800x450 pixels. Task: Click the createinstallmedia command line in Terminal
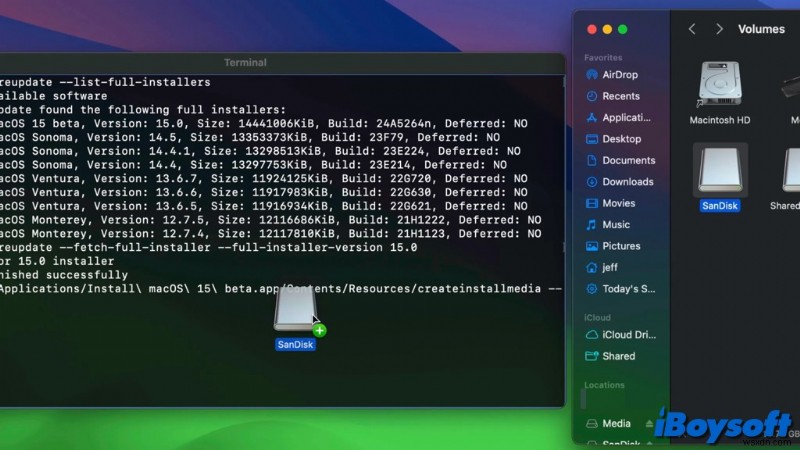[281, 289]
